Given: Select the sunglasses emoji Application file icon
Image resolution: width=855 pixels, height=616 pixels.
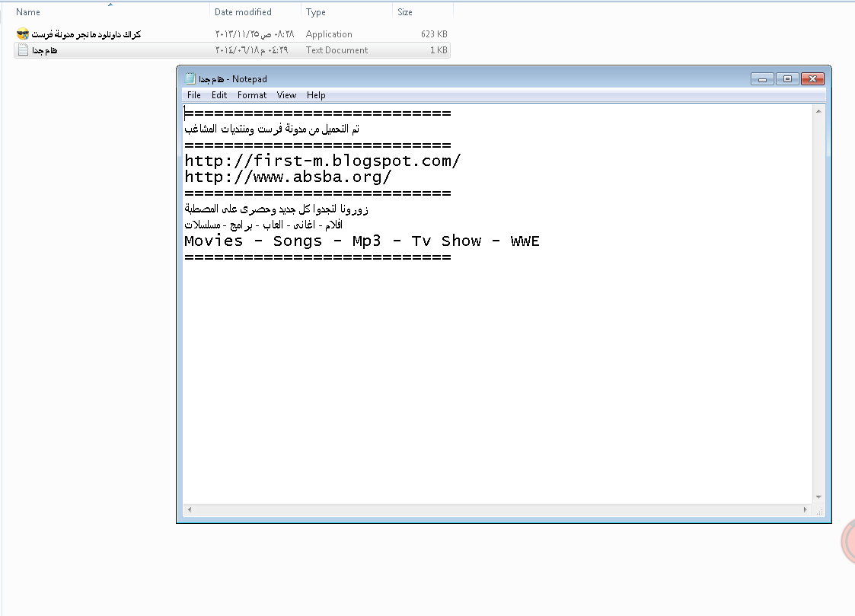Looking at the screenshot, I should (x=22, y=34).
